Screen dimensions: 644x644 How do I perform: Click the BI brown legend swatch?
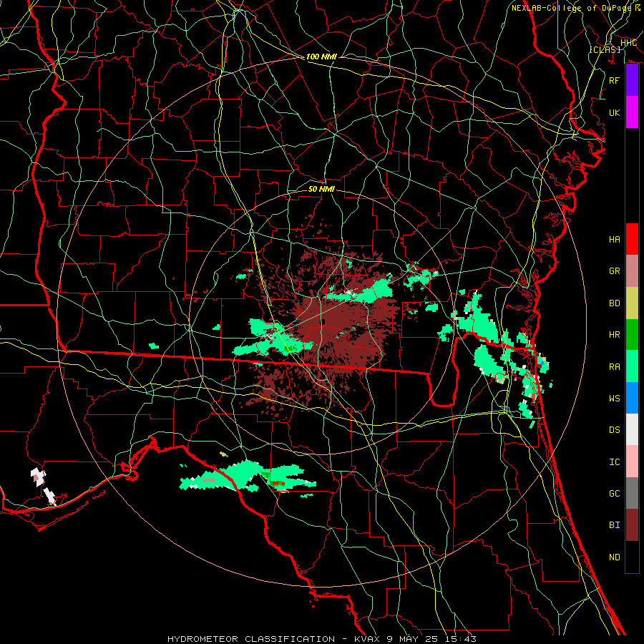(x=632, y=525)
